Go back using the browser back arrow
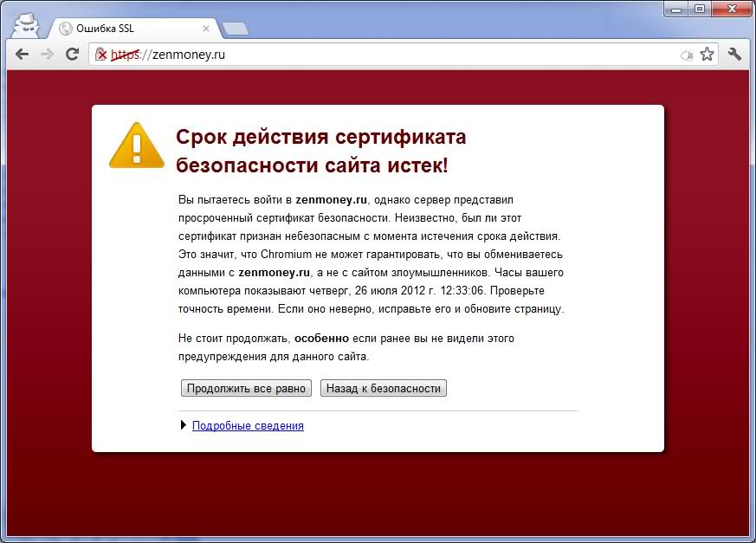 (x=23, y=55)
